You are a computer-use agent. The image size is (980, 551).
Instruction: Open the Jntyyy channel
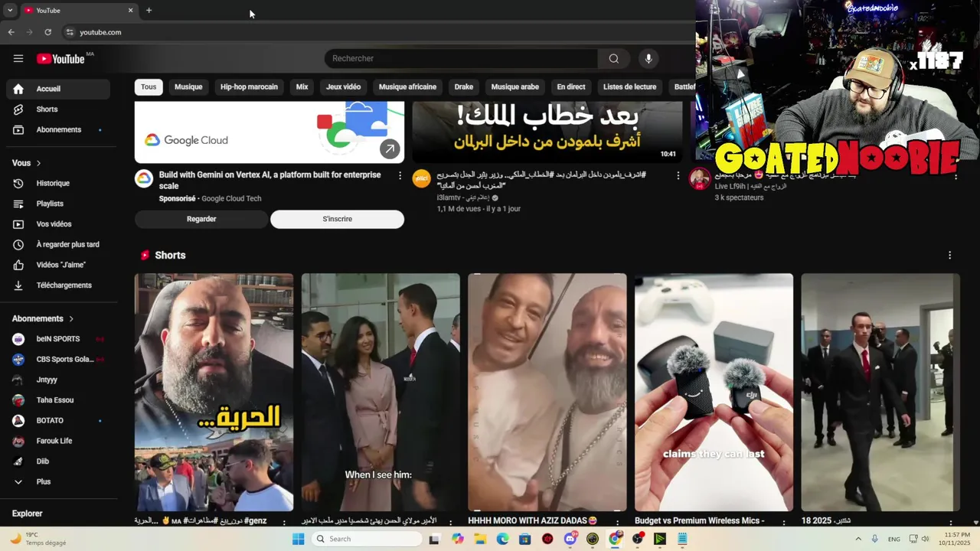(58, 380)
